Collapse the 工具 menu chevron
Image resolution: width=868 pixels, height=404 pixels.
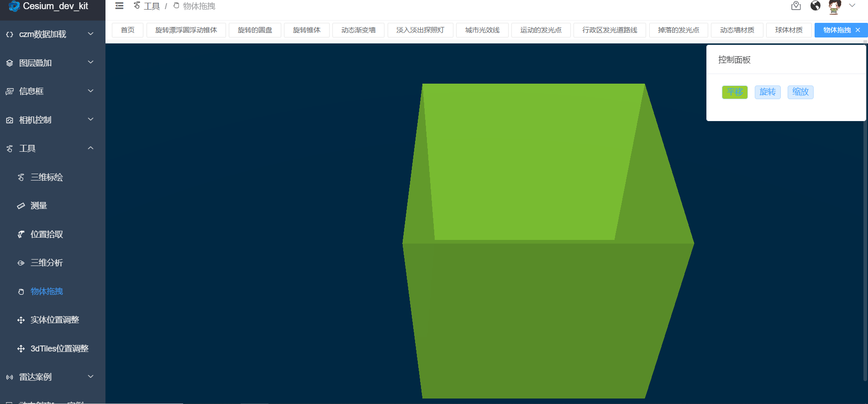pyautogui.click(x=91, y=148)
